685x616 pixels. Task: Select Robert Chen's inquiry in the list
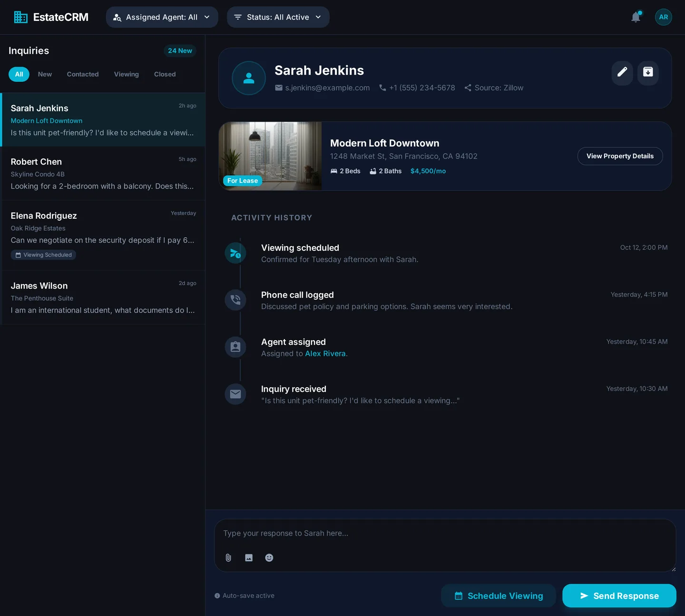[x=103, y=173]
